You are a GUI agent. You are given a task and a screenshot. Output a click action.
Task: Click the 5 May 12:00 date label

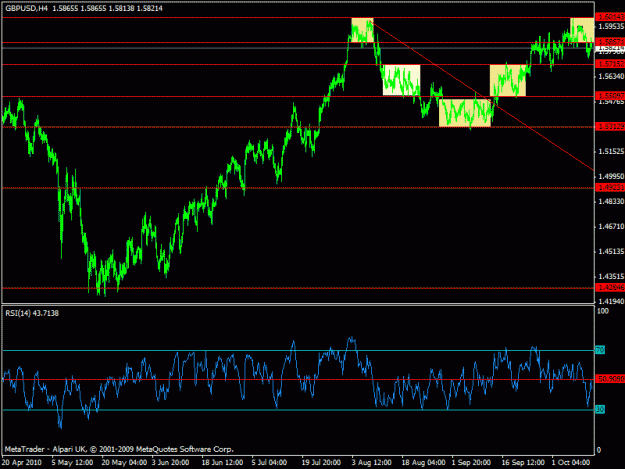click(x=72, y=463)
